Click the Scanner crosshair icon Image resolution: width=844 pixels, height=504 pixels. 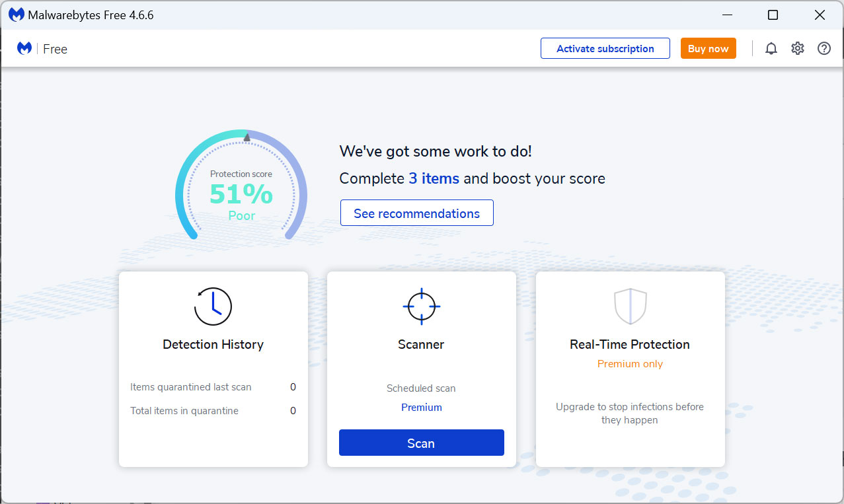pos(422,306)
